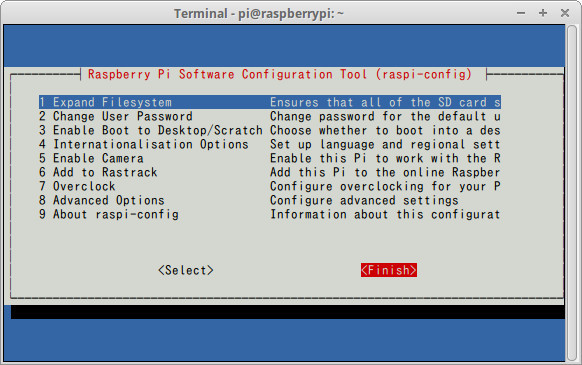Minimize the Terminal window

click(521, 13)
